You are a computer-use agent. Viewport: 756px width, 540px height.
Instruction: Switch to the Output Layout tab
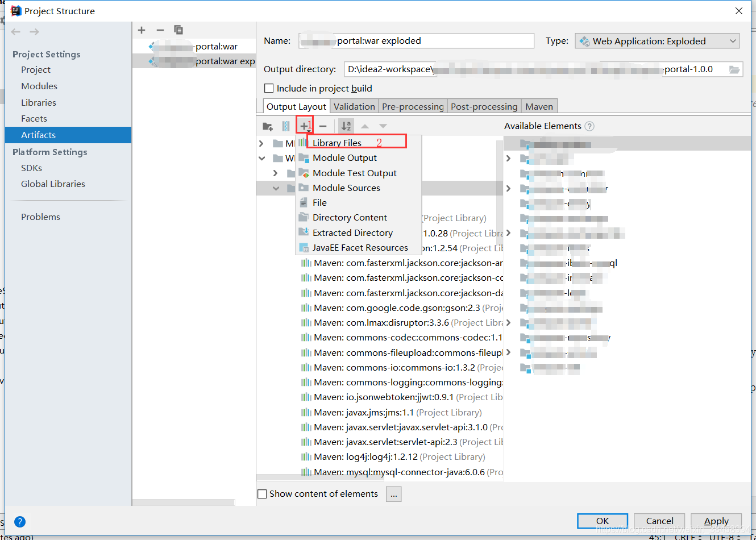(x=296, y=106)
